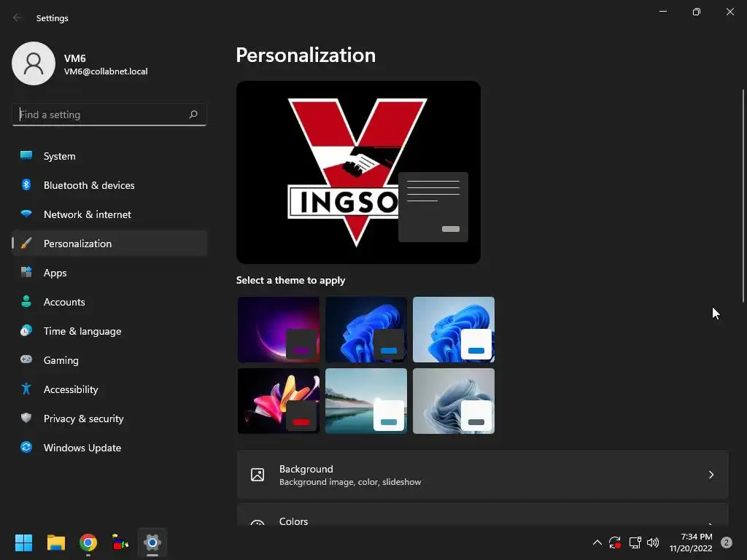The height and width of the screenshot is (560, 747).
Task: Select Gaming in the sidebar
Action: click(109, 360)
